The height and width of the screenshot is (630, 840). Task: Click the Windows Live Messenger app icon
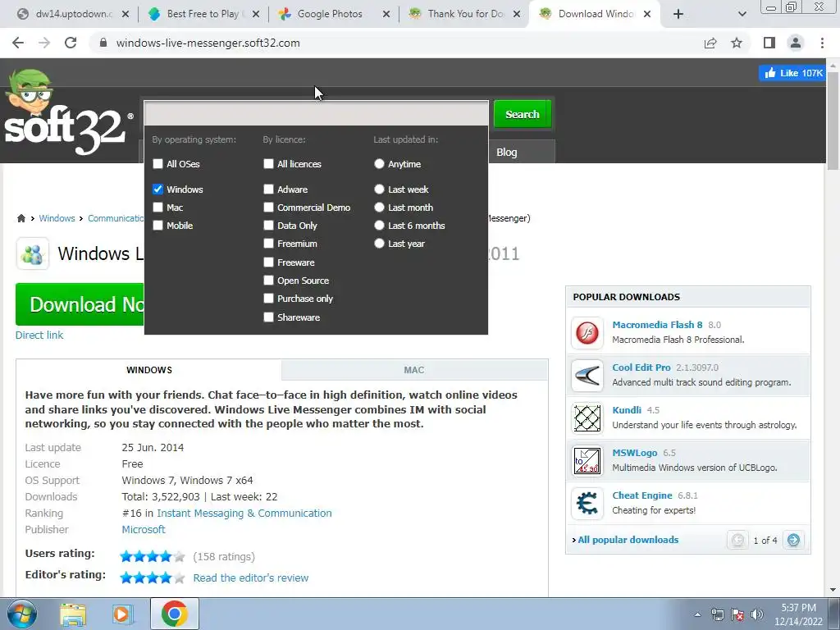(x=32, y=253)
